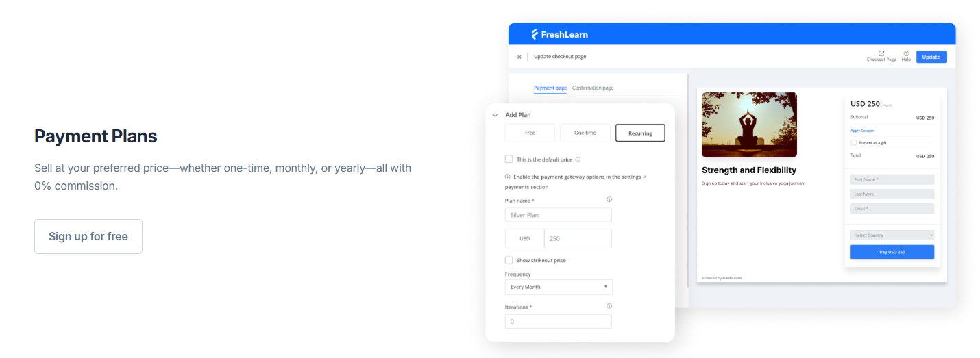Tick the Present as a gift checkbox
This screenshot has height=358, width=980.
tap(853, 142)
